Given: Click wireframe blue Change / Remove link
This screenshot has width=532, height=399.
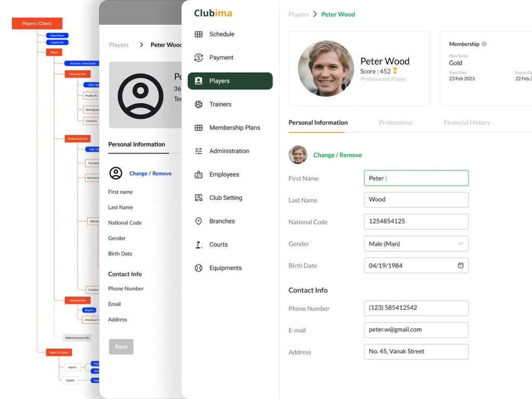Looking at the screenshot, I should click(x=150, y=174).
